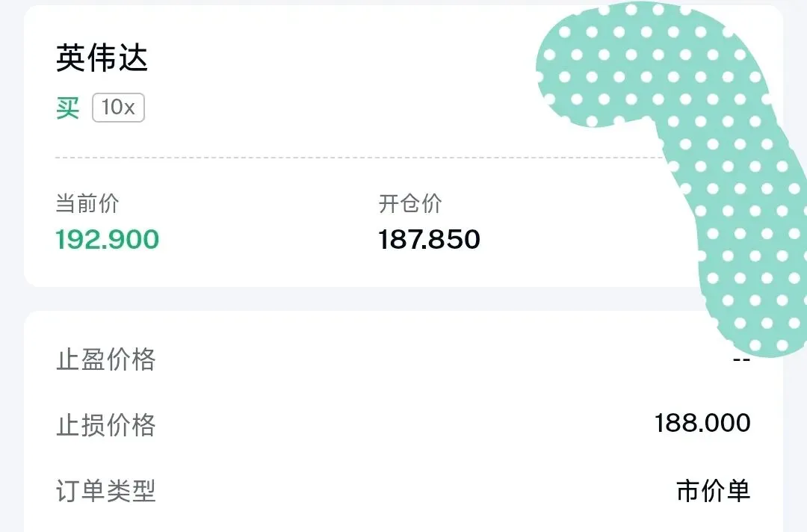This screenshot has width=807, height=532.
Task: Tap the 市价单 order type value
Action: tap(713, 491)
